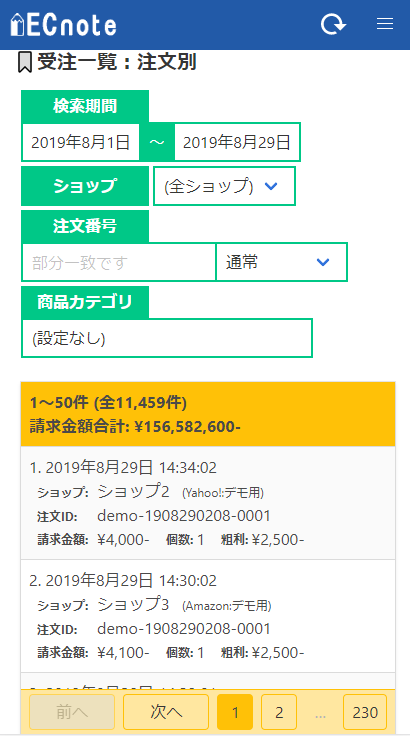Open the 商品カテゴリ (設定なし) selector
Image resolution: width=410 pixels, height=736 pixels.
click(167, 338)
